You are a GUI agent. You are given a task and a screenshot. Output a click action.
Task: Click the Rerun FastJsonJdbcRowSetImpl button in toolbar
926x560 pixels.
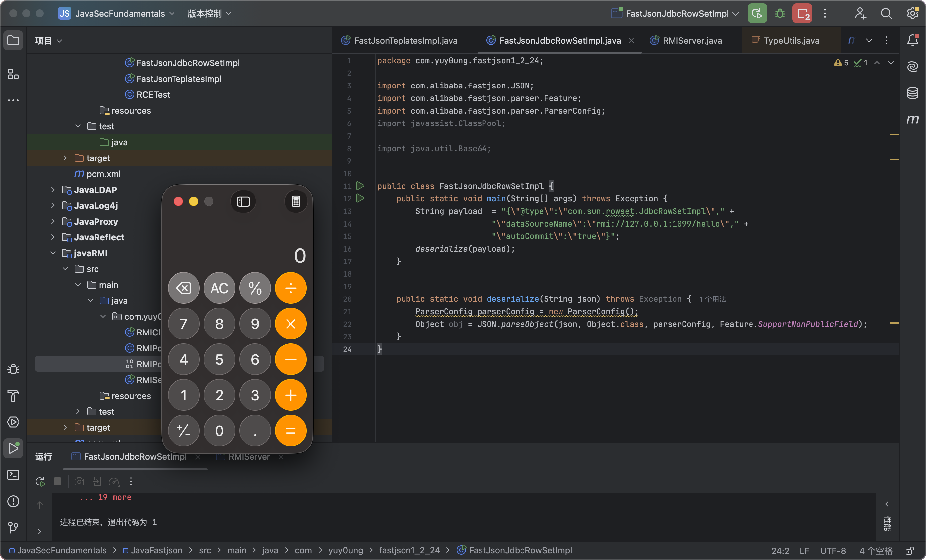(756, 14)
